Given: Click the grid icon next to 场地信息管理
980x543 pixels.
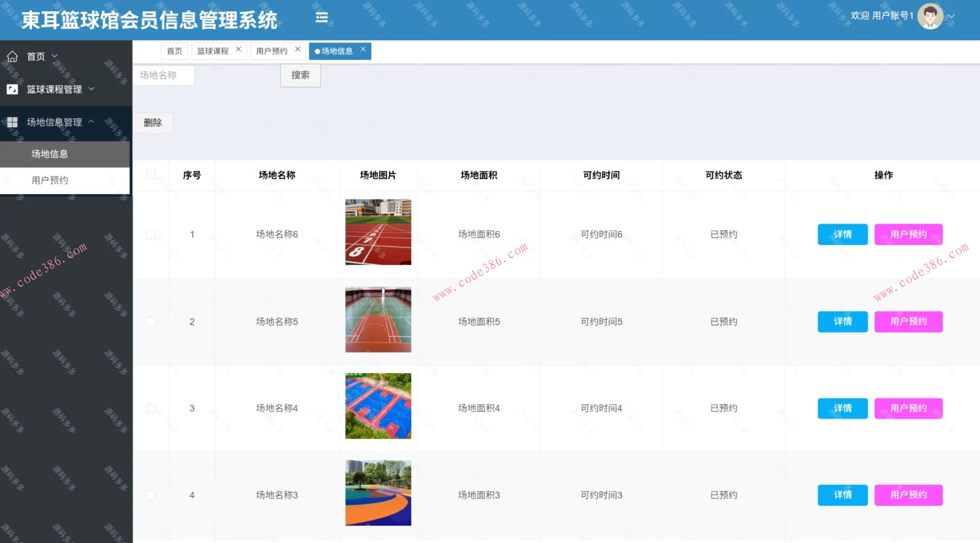Looking at the screenshot, I should click(x=12, y=122).
